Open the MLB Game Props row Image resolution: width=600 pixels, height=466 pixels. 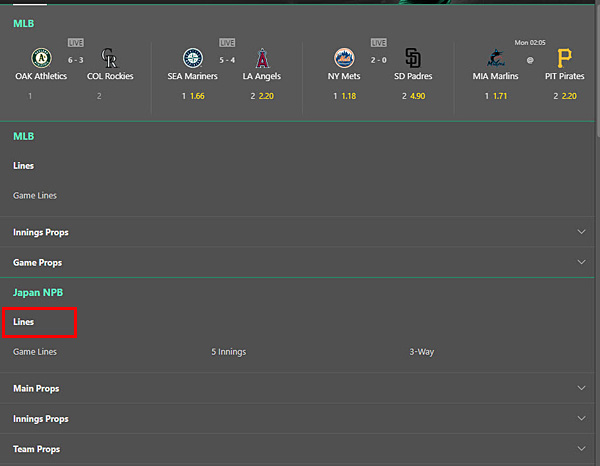click(297, 262)
